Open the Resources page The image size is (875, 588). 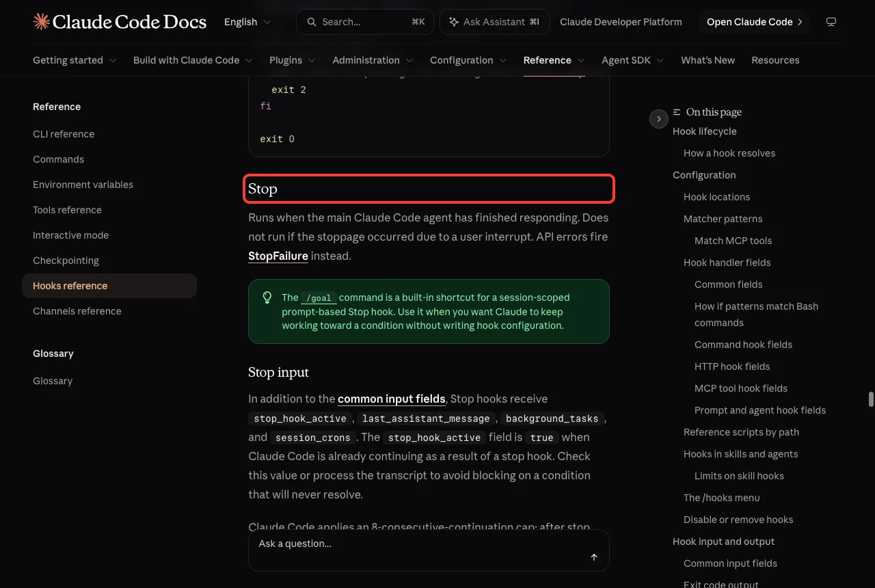(775, 60)
